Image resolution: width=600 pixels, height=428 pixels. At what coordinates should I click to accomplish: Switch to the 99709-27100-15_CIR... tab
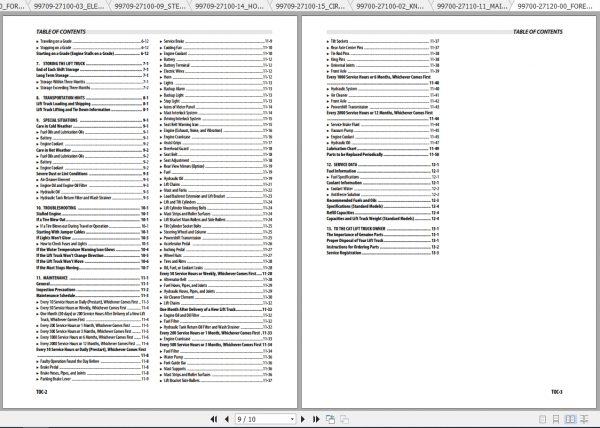click(310, 7)
